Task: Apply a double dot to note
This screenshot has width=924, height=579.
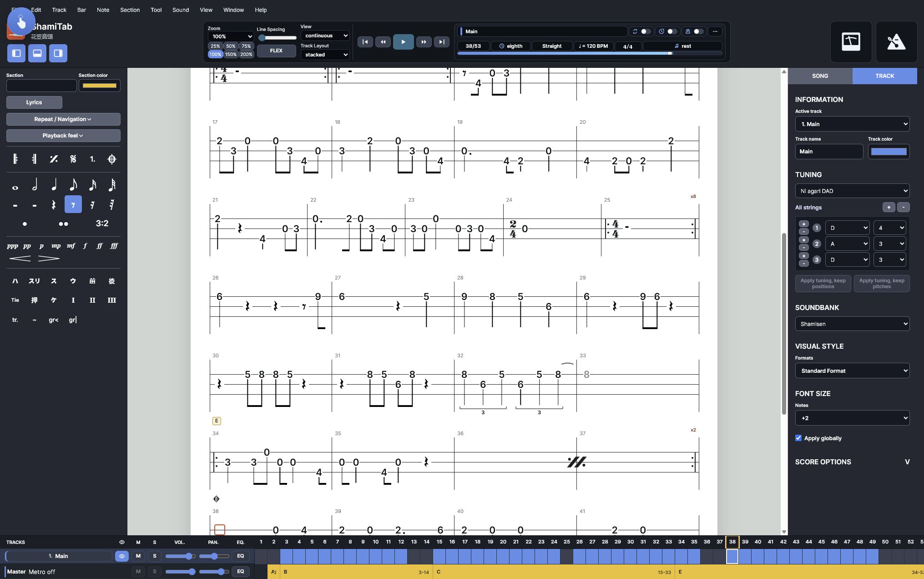Action: 63,223
